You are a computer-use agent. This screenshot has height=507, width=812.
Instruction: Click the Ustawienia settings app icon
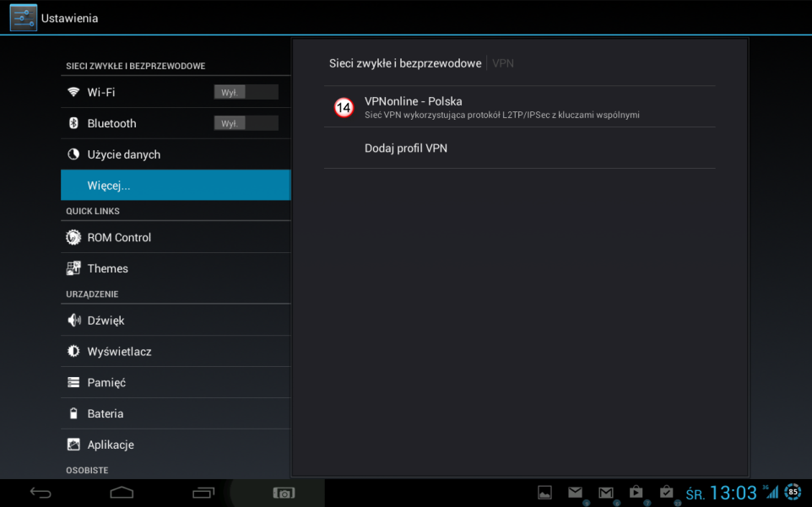pyautogui.click(x=24, y=18)
